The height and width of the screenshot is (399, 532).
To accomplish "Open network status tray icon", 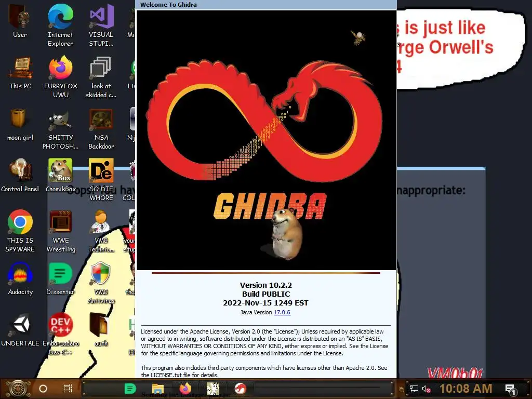I will pos(414,389).
